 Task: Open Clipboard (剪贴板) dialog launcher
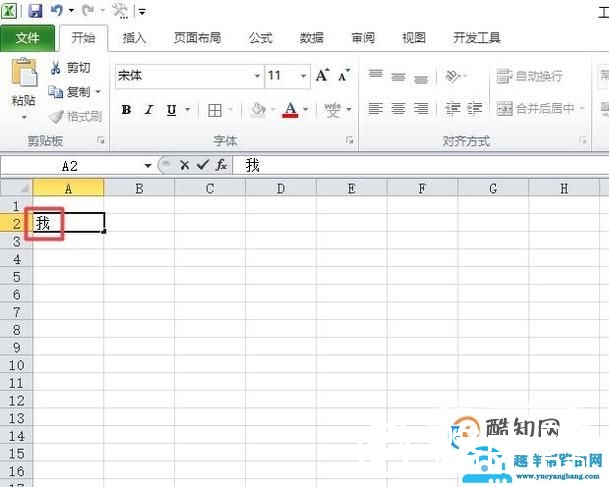tap(101, 141)
